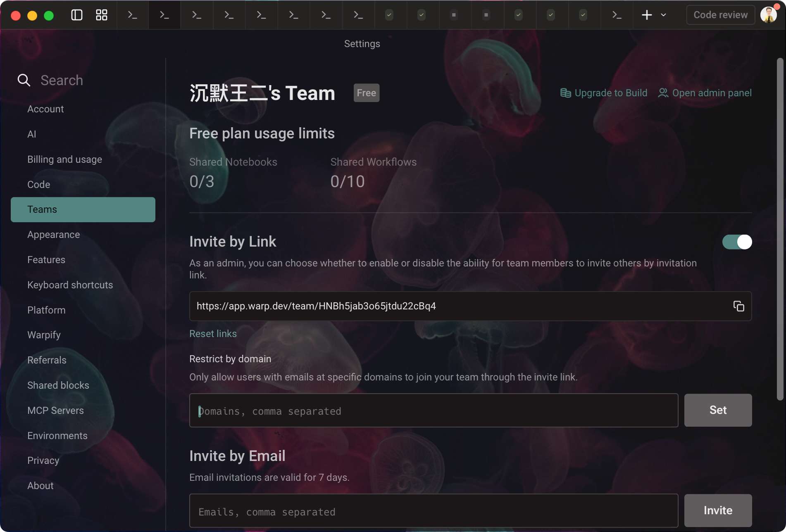Select the first terminal tab
Image resolution: width=786 pixels, height=532 pixels.
point(132,15)
